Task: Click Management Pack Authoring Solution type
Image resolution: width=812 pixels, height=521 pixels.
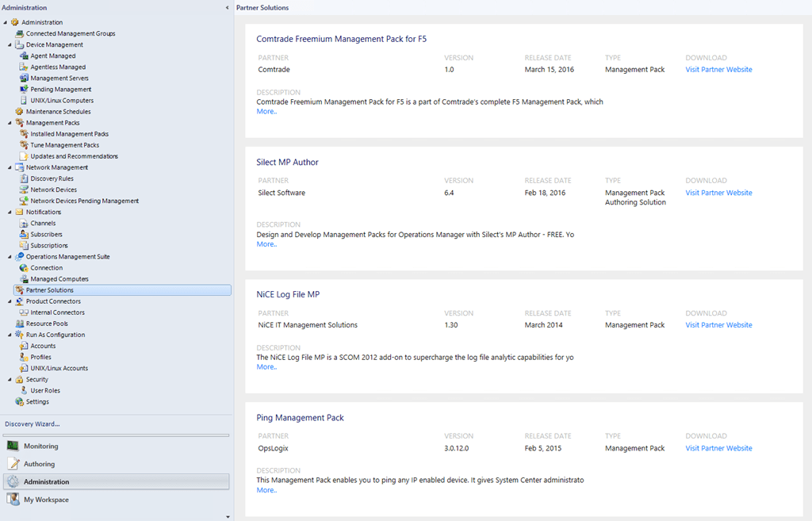Action: [635, 197]
